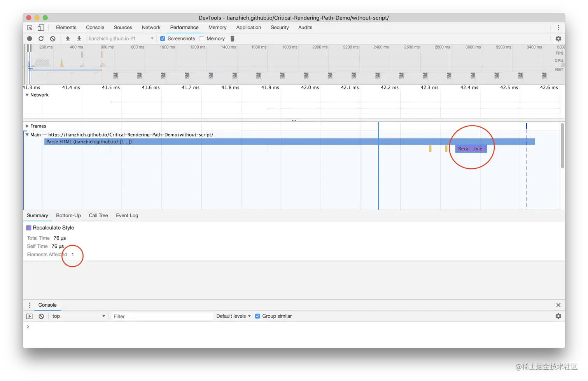Show the Event Log tab
Screen dimensions: 588x381
point(127,216)
